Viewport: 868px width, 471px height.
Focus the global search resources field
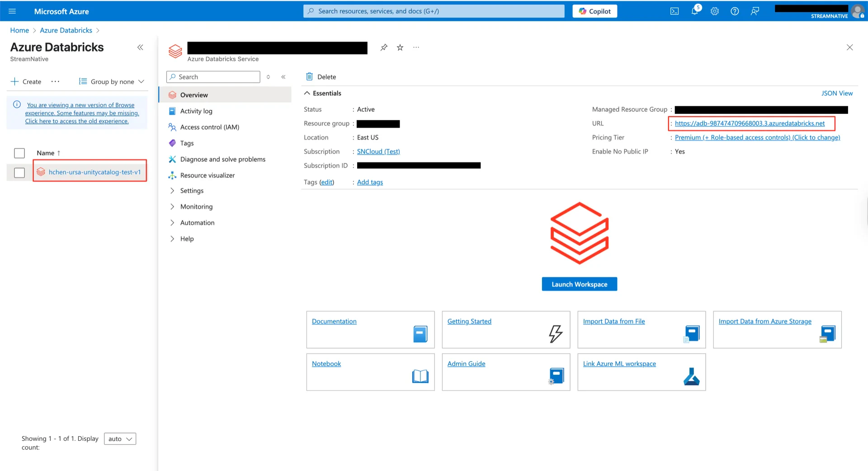pyautogui.click(x=434, y=11)
